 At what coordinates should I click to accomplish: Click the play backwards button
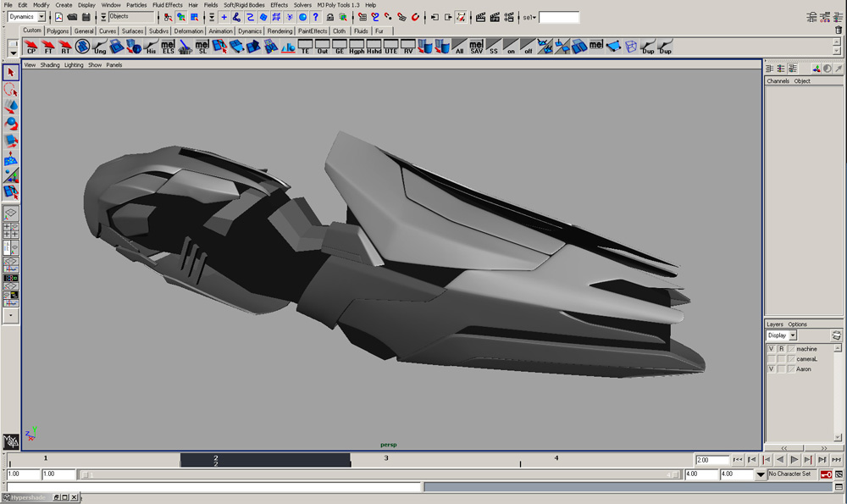780,460
